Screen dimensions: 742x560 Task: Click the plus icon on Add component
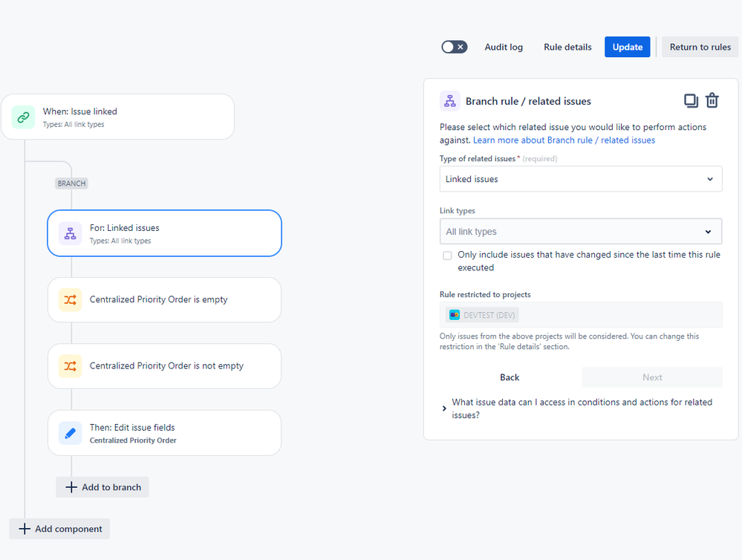click(x=25, y=529)
